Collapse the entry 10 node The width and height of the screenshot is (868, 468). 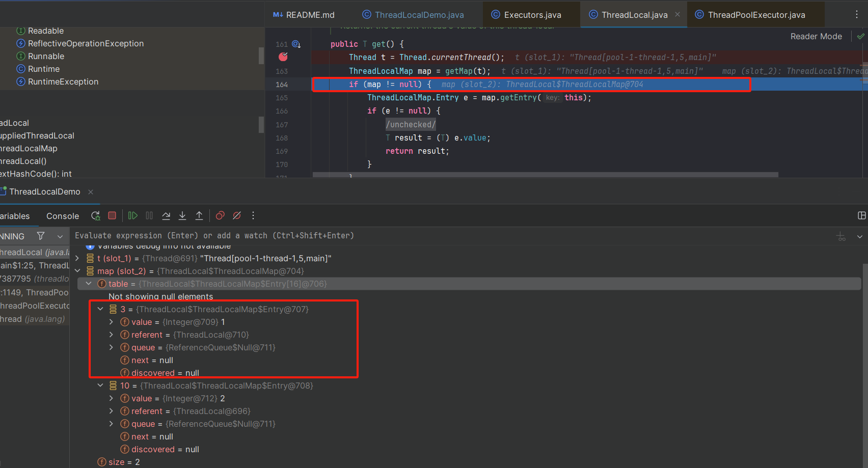(100, 386)
